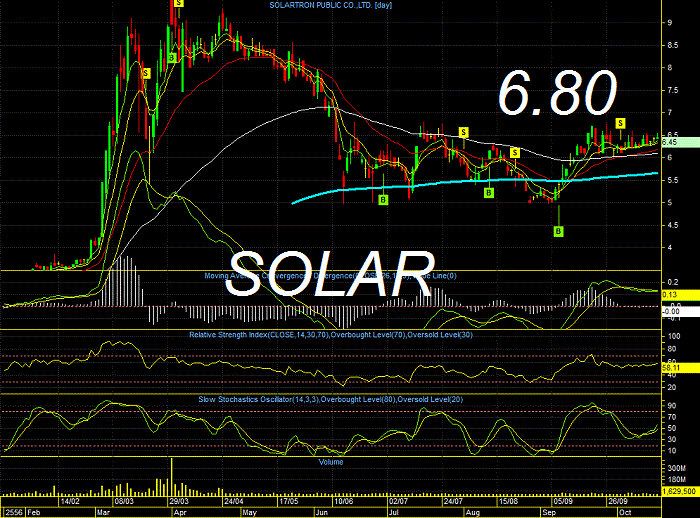Viewport: 700px width, 518px height.
Task: Click the MACD value tag 0.13
Action: point(679,295)
